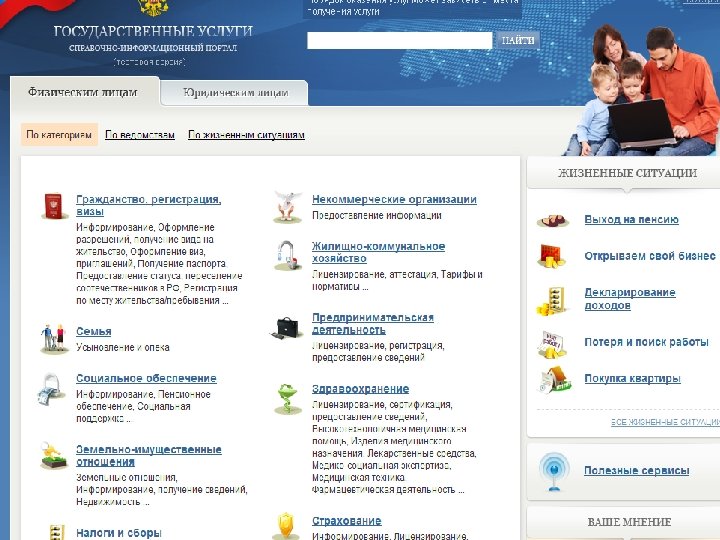Open Социальное обеспечение category link
720x540 pixels.
tap(146, 379)
